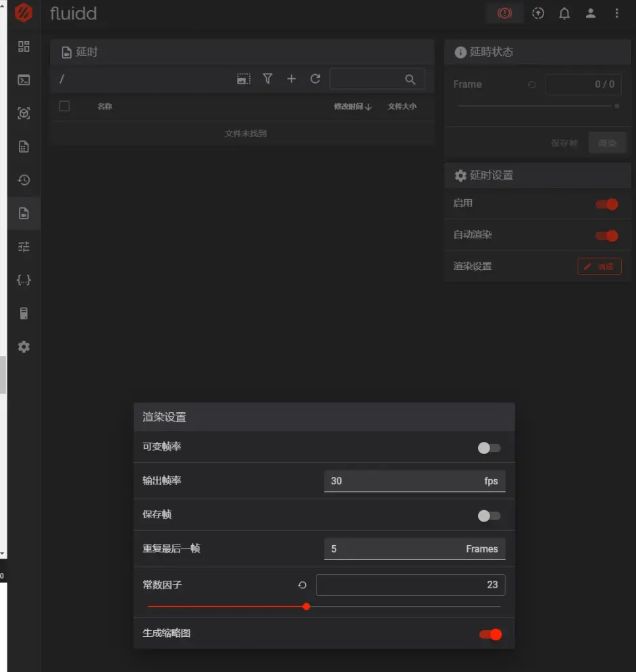This screenshot has width=636, height=672.
Task: Open the print history sidebar icon
Action: coord(24,180)
